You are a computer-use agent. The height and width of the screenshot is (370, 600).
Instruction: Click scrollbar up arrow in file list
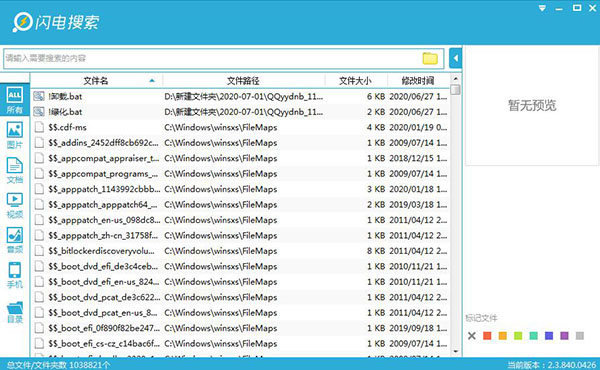455,79
